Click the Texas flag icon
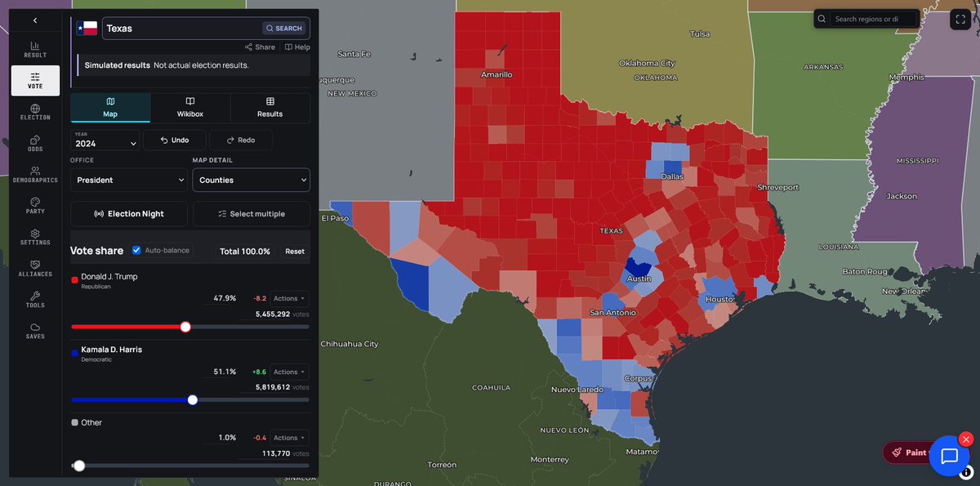 pos(87,28)
